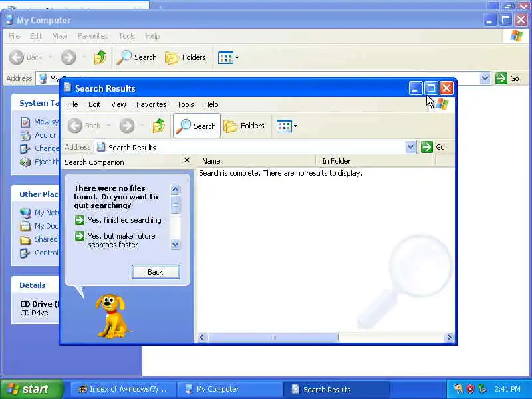Click the Rover dog search assistant
The height and width of the screenshot is (399, 532).
[x=112, y=317]
